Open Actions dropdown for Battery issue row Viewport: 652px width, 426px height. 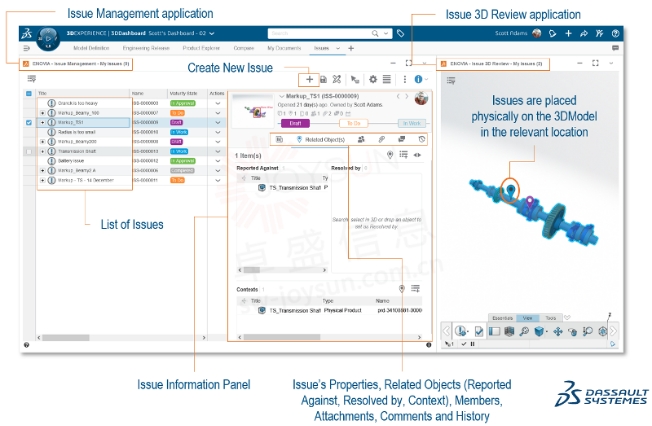pyautogui.click(x=217, y=161)
